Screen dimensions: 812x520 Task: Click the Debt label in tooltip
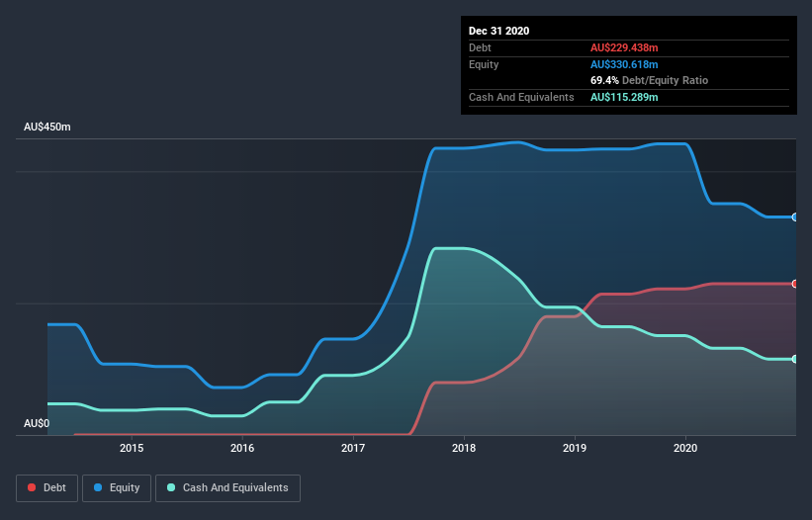point(480,47)
